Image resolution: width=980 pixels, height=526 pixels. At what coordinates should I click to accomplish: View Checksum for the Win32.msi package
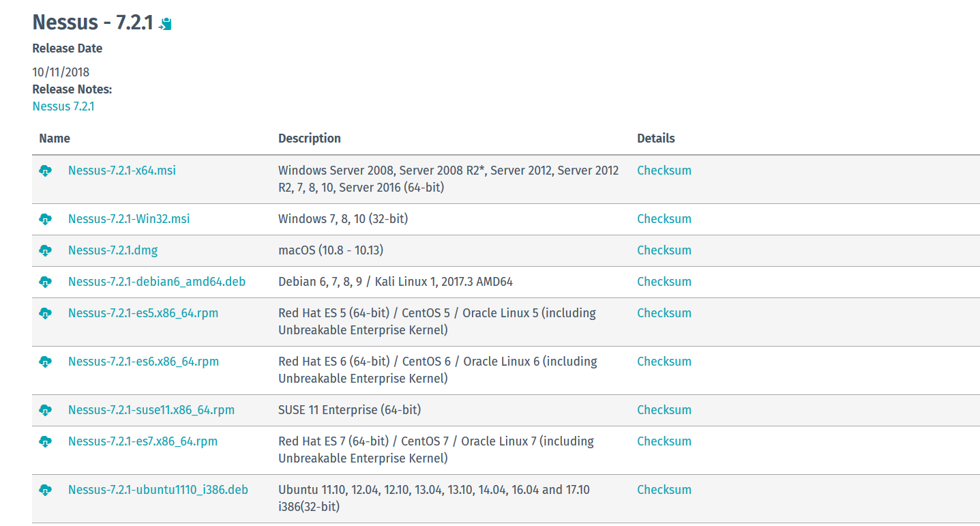click(x=664, y=219)
